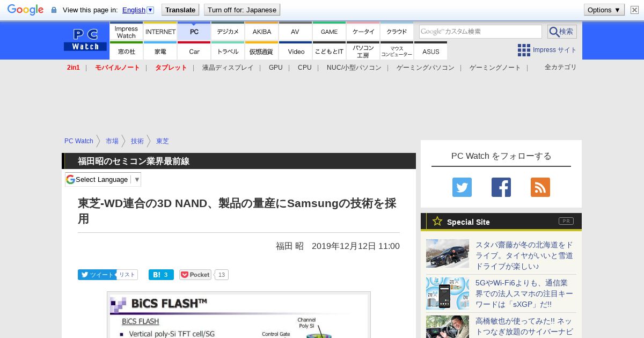Open the NUC/小型パソコン category link
644x338 pixels.
point(354,68)
